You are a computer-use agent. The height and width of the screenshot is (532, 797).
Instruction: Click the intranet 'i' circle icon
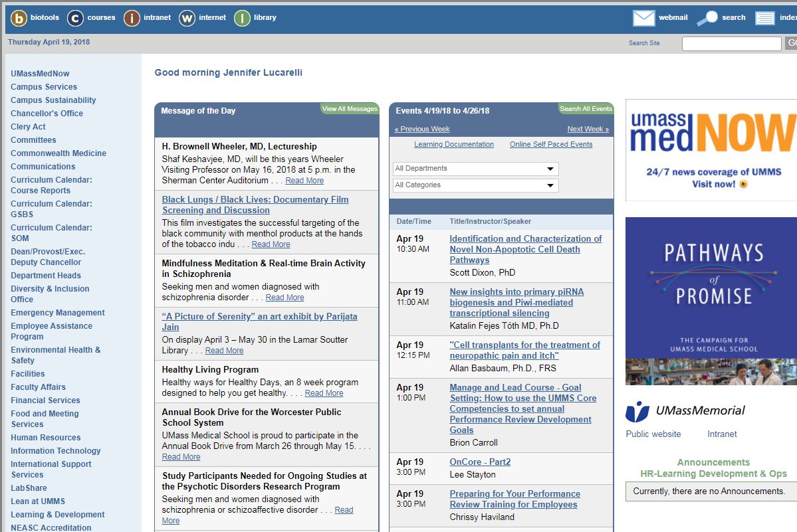tap(132, 18)
